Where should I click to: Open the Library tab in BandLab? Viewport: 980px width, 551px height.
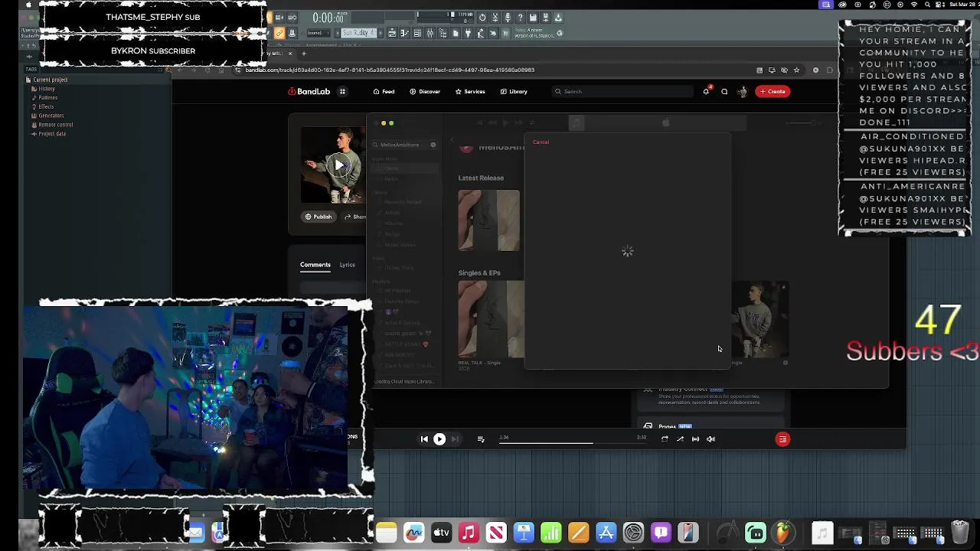pos(513,92)
